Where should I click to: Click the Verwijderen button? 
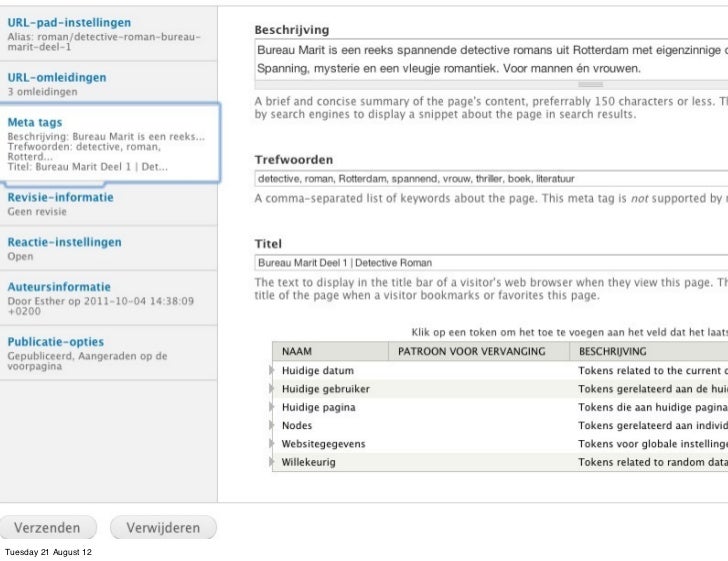[x=163, y=528]
